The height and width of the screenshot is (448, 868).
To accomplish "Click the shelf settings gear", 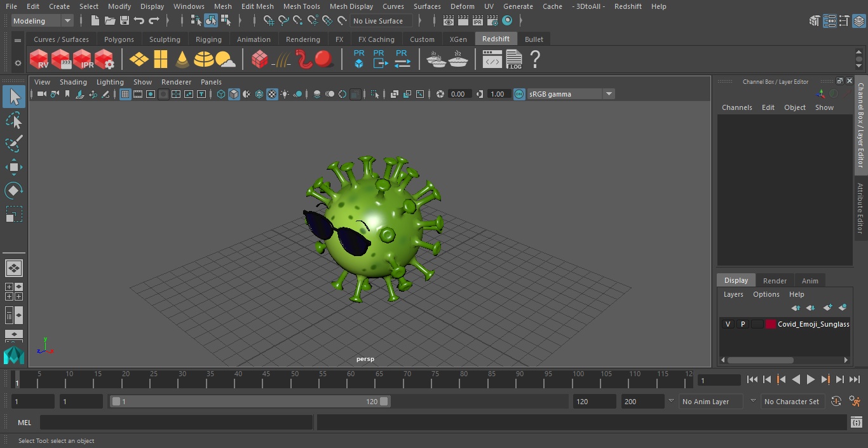I will click(x=18, y=63).
